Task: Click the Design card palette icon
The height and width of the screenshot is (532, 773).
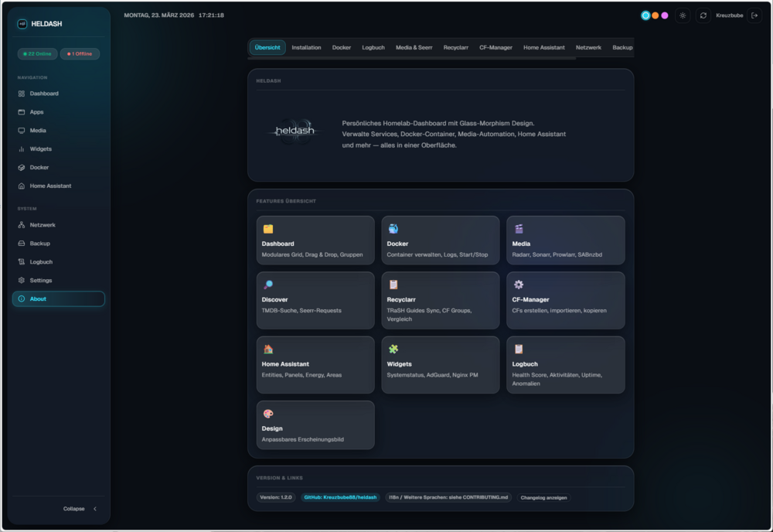Action: (x=268, y=414)
